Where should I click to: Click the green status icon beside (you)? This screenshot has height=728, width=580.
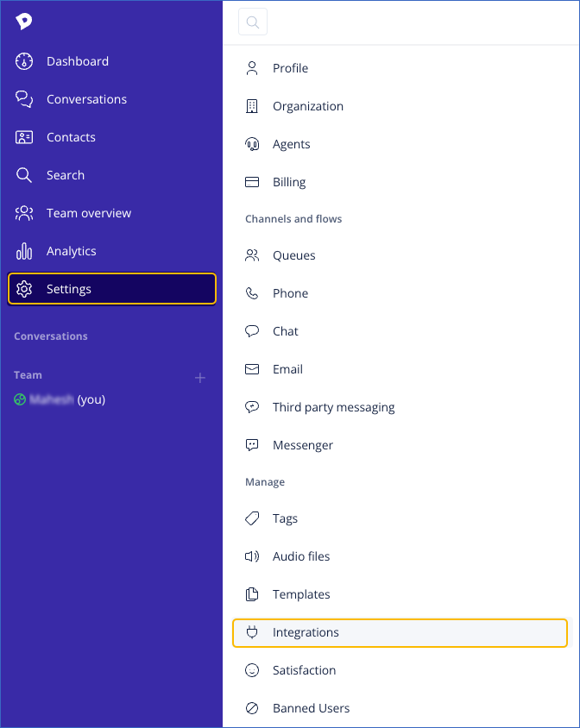20,399
